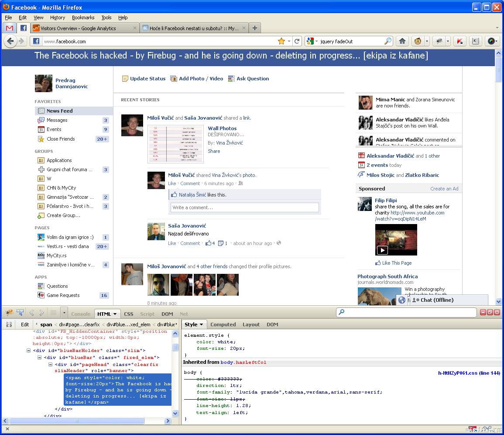This screenshot has height=435, width=504.
Task: Open the color picker toolbar button
Action: [x=492, y=41]
